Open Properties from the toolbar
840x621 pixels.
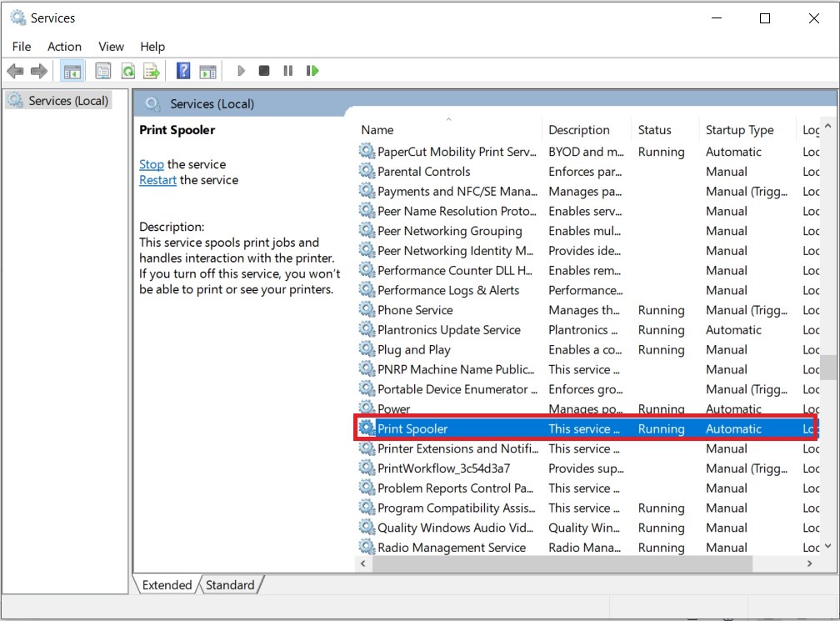pos(103,71)
